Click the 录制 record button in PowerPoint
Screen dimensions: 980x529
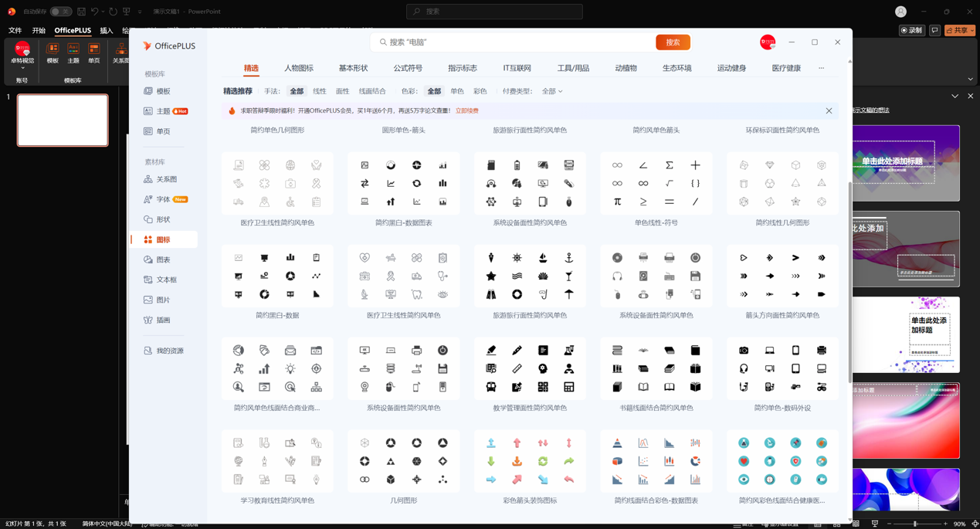912,30
